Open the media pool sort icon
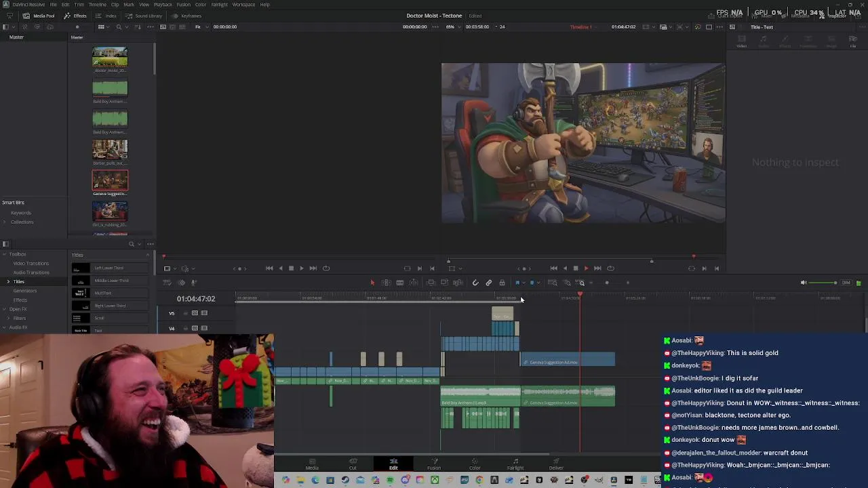Image resolution: width=868 pixels, height=488 pixels. click(x=138, y=26)
